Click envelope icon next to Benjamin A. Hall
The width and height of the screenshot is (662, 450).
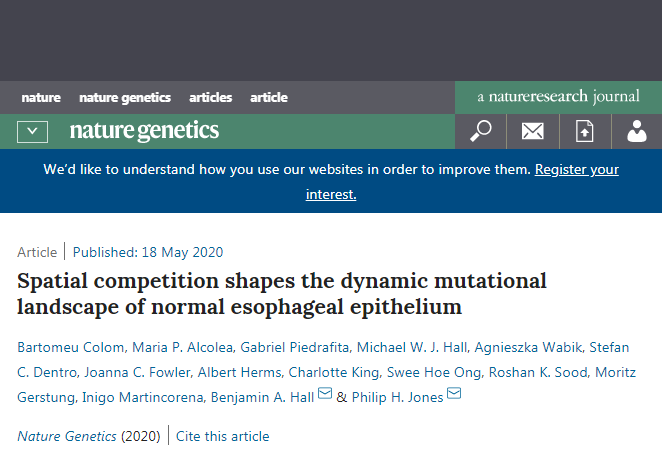(324, 395)
